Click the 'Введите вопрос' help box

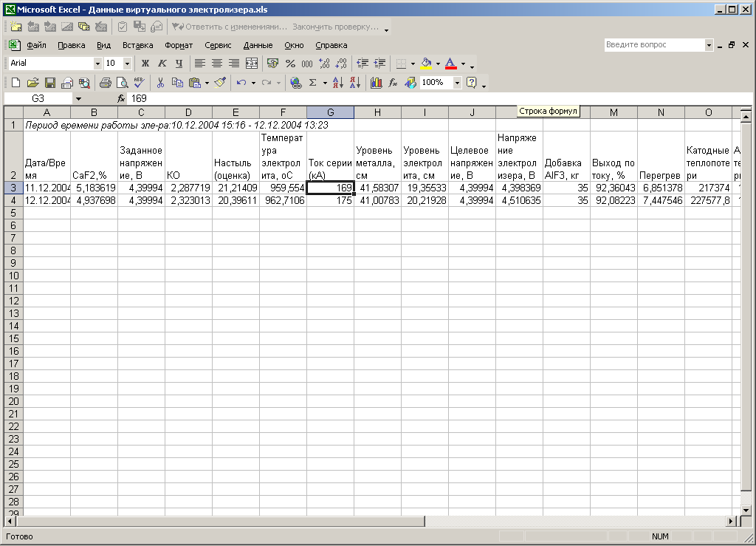tap(654, 45)
